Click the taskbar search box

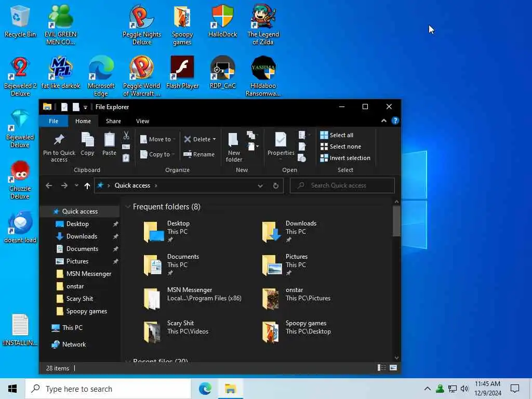click(x=108, y=389)
